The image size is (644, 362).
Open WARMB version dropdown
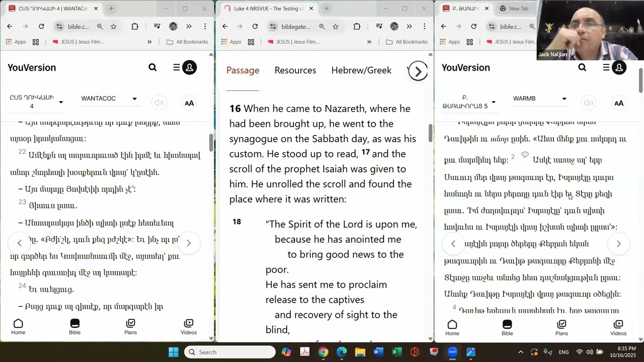(x=540, y=99)
